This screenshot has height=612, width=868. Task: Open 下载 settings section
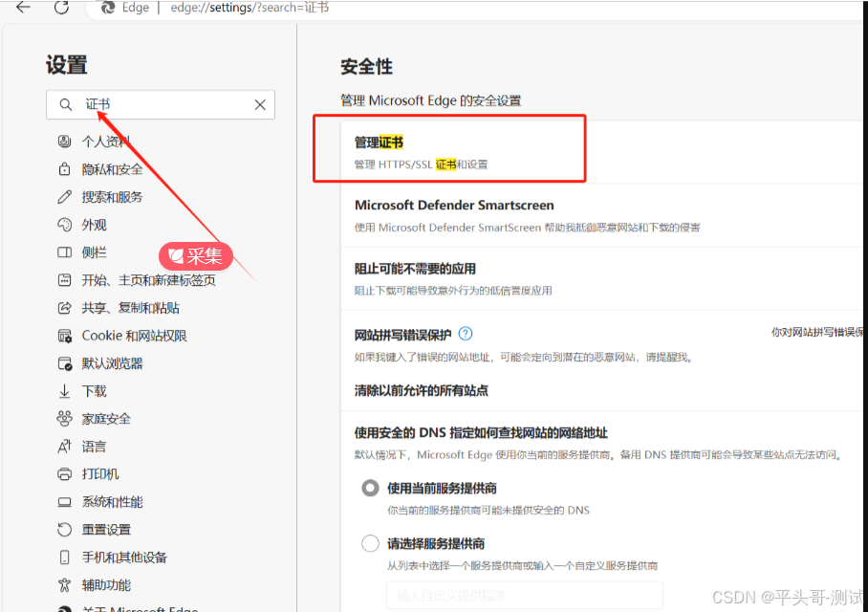click(94, 391)
